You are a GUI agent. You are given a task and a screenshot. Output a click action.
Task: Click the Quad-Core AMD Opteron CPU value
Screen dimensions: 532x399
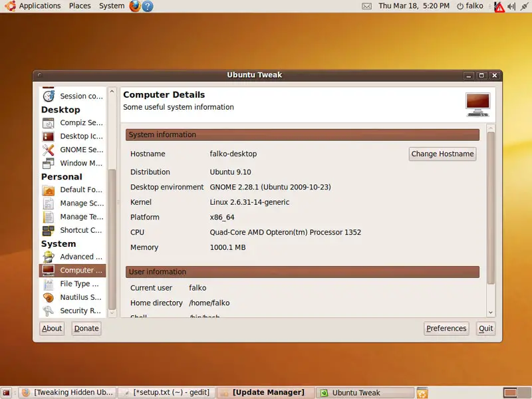pyautogui.click(x=285, y=232)
